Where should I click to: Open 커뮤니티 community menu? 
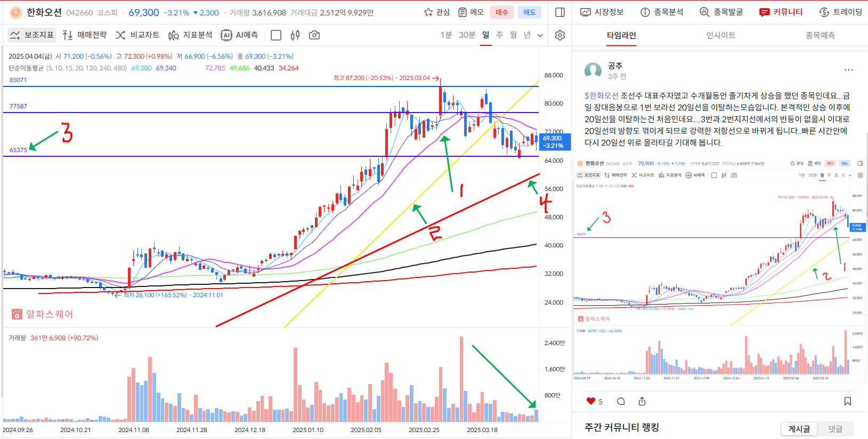[781, 12]
